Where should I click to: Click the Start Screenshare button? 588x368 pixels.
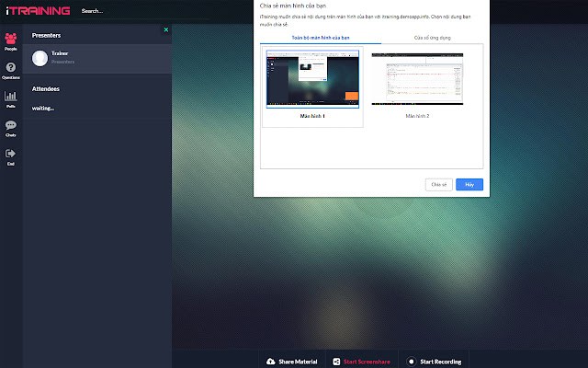pos(362,362)
